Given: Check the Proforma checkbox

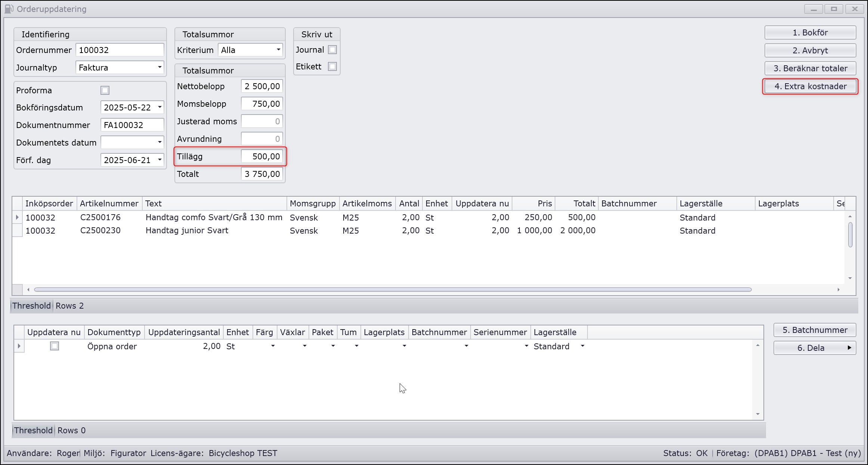Looking at the screenshot, I should pyautogui.click(x=105, y=90).
